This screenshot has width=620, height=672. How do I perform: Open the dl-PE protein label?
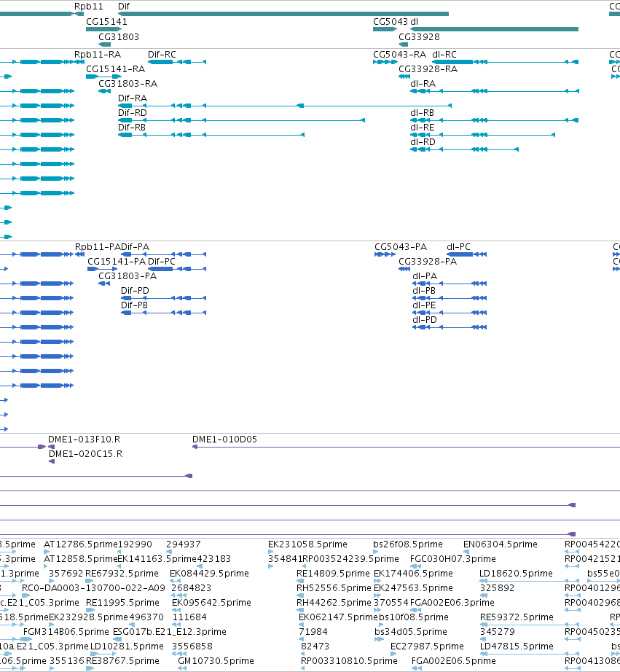(x=424, y=305)
